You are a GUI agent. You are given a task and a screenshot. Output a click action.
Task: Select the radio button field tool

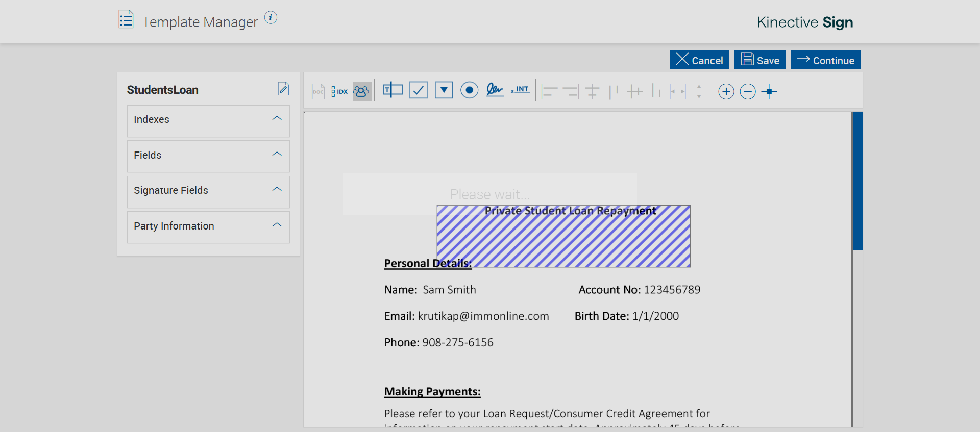[470, 90]
